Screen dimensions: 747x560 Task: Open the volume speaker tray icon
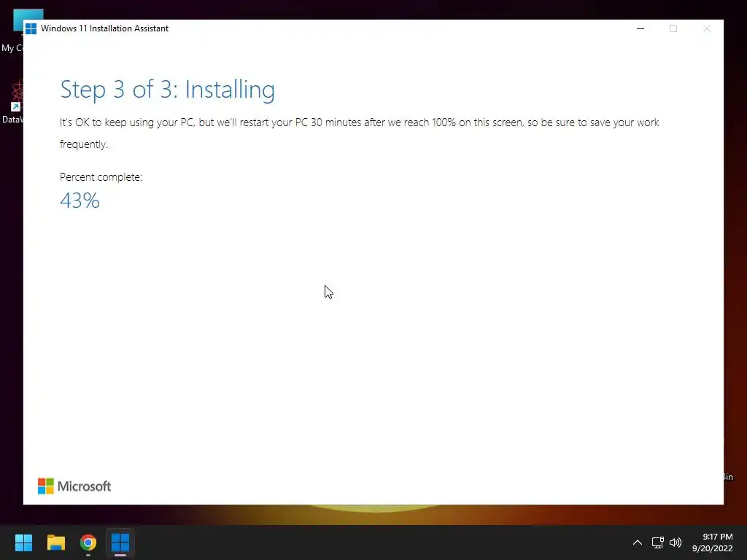point(676,542)
